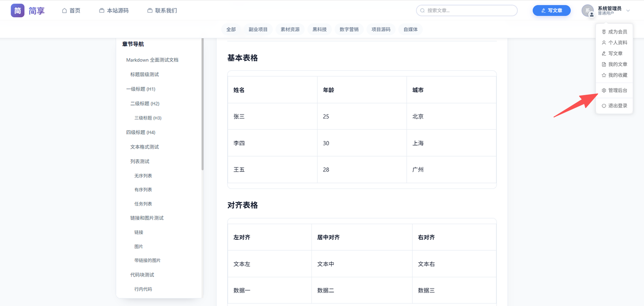The height and width of the screenshot is (306, 644).
Task: Click the document icon beside 我的文章
Action: coord(603,64)
